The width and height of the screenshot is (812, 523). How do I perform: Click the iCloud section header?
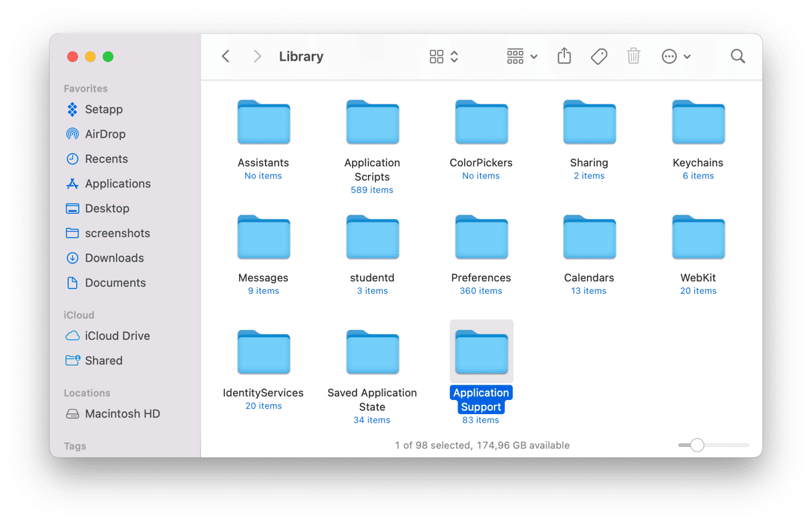[x=79, y=315]
